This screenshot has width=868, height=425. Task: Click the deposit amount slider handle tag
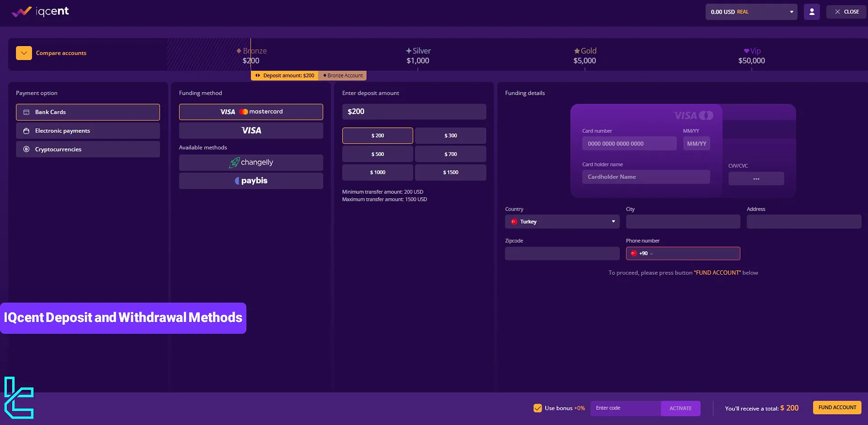click(x=284, y=75)
